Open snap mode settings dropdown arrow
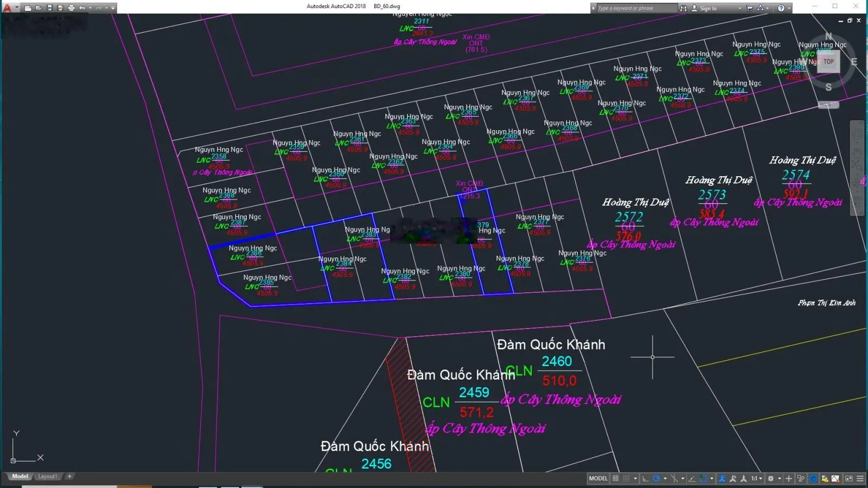The image size is (868, 488). pos(636,478)
